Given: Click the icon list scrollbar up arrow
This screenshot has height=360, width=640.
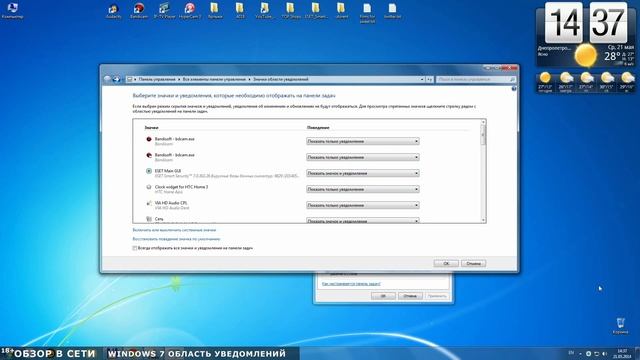Looking at the screenshot, I should (x=483, y=122).
